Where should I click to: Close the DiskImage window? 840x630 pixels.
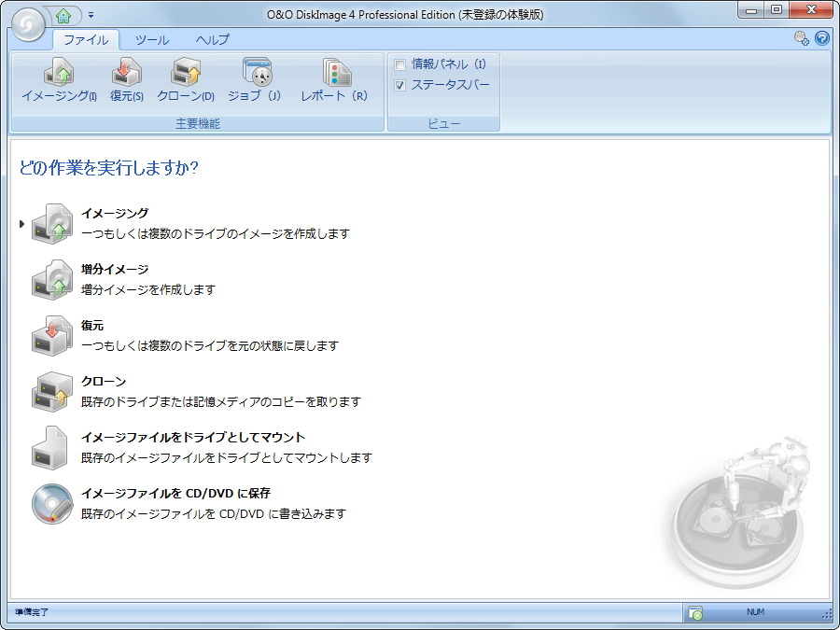[x=811, y=10]
